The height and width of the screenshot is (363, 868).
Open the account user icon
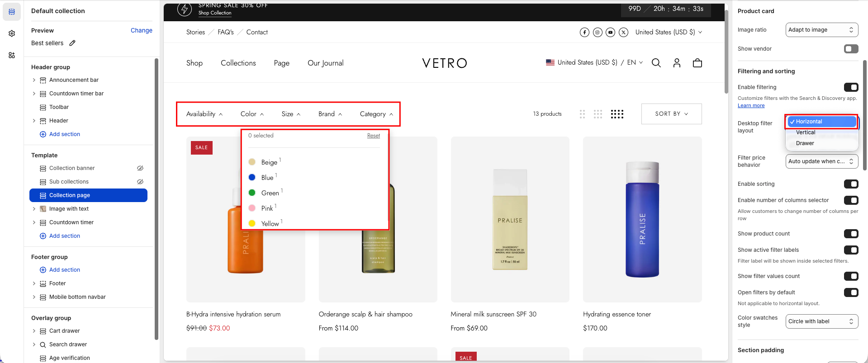[677, 63]
